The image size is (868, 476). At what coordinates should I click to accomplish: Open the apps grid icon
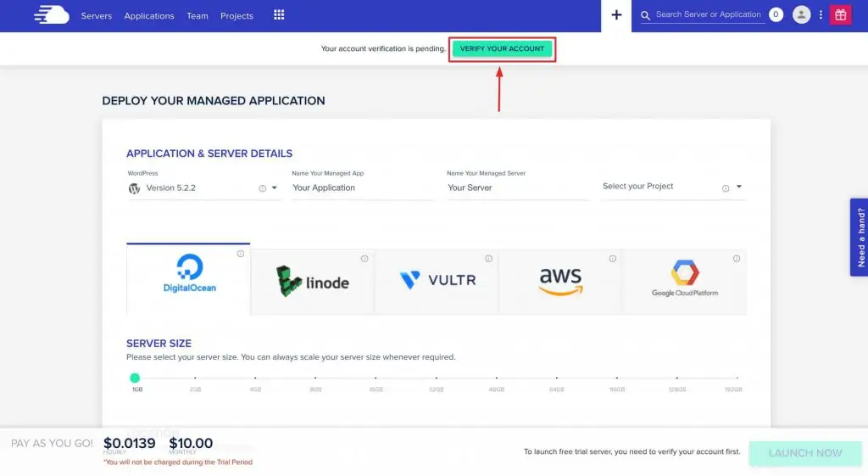coord(279,15)
